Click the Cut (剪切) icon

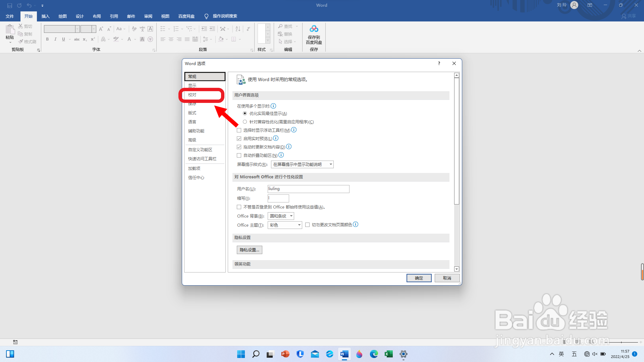(20, 26)
